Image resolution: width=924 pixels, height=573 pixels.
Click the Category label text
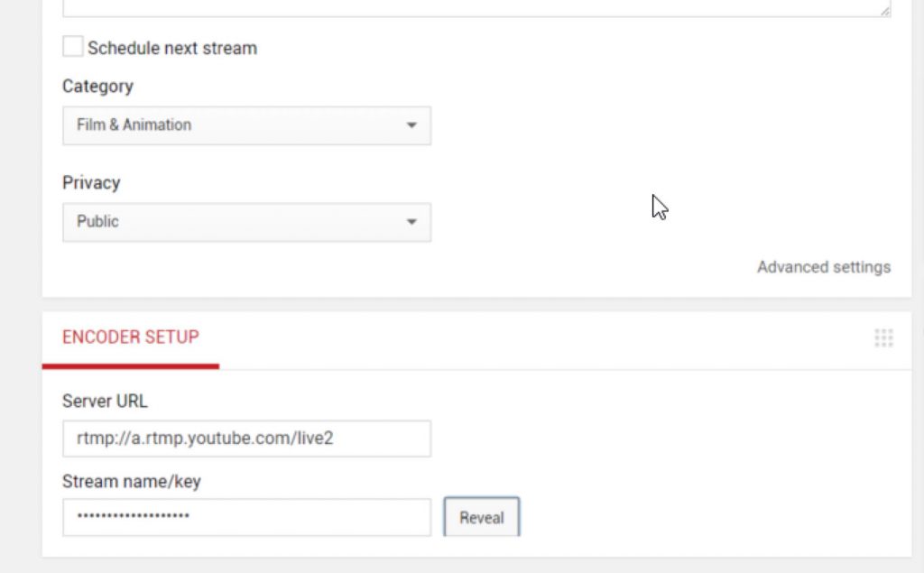coord(97,86)
